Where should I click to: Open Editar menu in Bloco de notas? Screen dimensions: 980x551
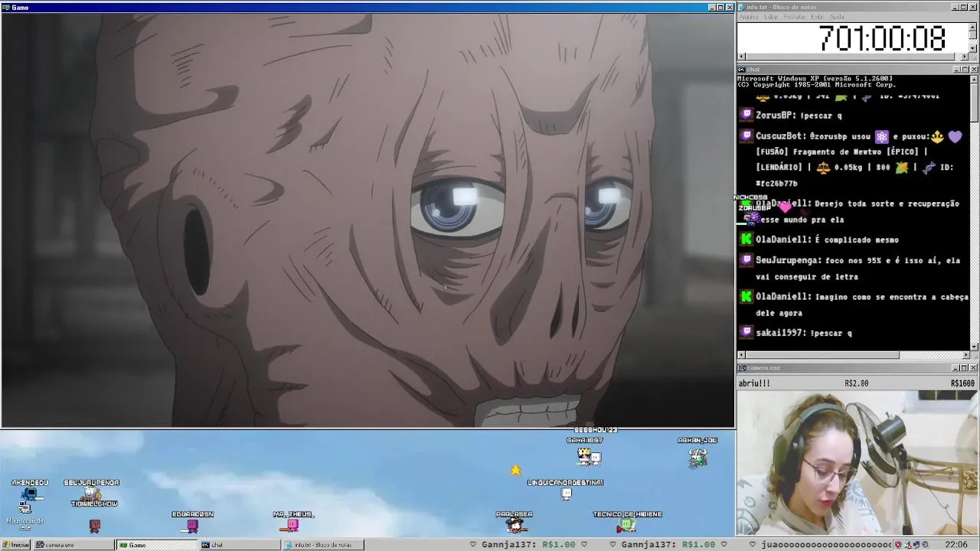pos(771,17)
